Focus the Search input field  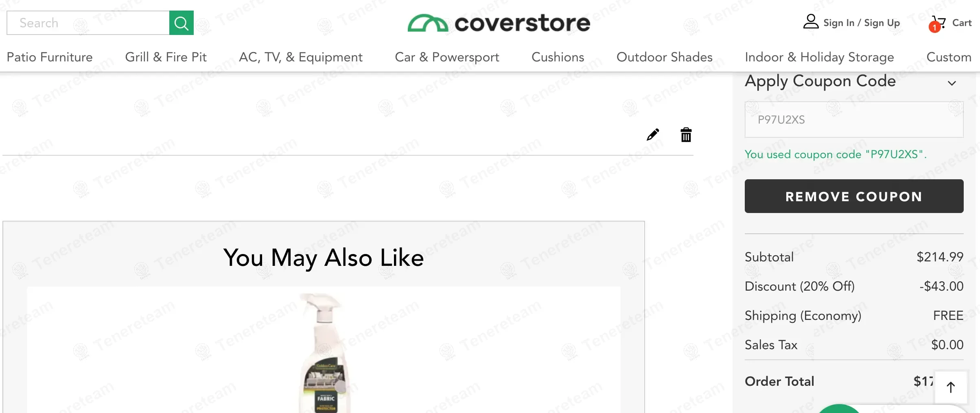88,23
